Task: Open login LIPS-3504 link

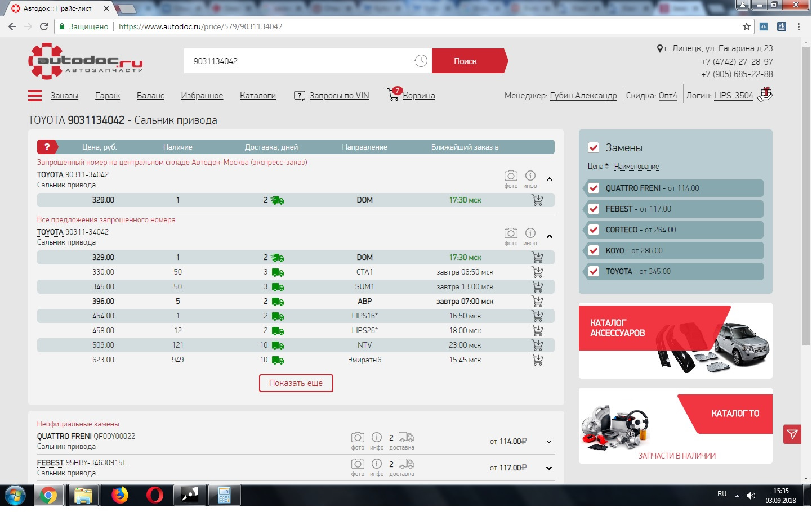Action: click(x=734, y=96)
